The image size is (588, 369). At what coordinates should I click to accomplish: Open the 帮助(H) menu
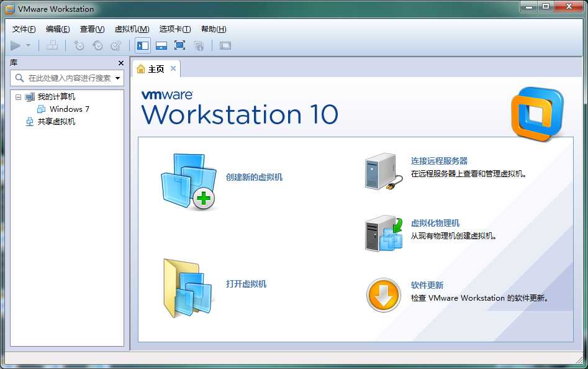214,29
